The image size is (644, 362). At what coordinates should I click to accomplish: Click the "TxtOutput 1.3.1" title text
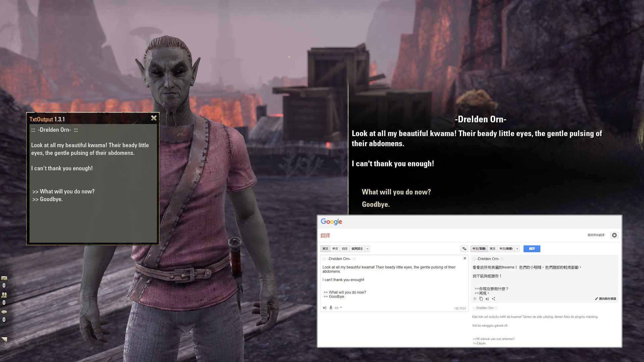[47, 119]
